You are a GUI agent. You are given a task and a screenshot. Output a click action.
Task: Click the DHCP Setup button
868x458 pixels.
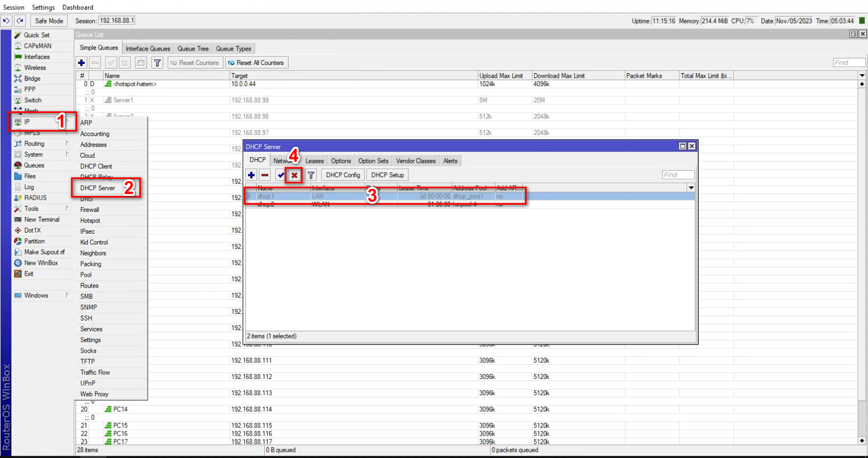(387, 175)
